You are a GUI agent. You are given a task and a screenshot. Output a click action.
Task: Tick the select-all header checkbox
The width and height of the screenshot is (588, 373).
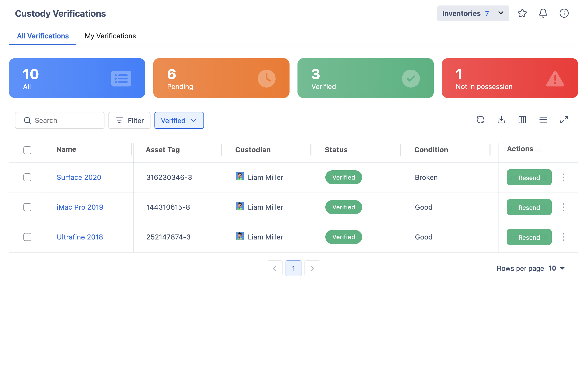[x=27, y=150]
